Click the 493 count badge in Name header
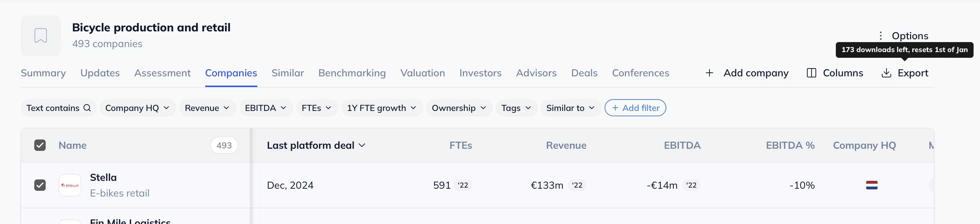This screenshot has width=980, height=224. pyautogui.click(x=224, y=145)
